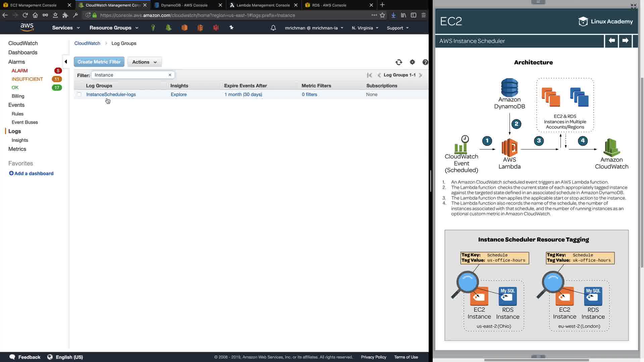Click the pin shortcut icon in the AWS header
Image resolution: width=644 pixels, height=362 pixels.
[231, 27]
